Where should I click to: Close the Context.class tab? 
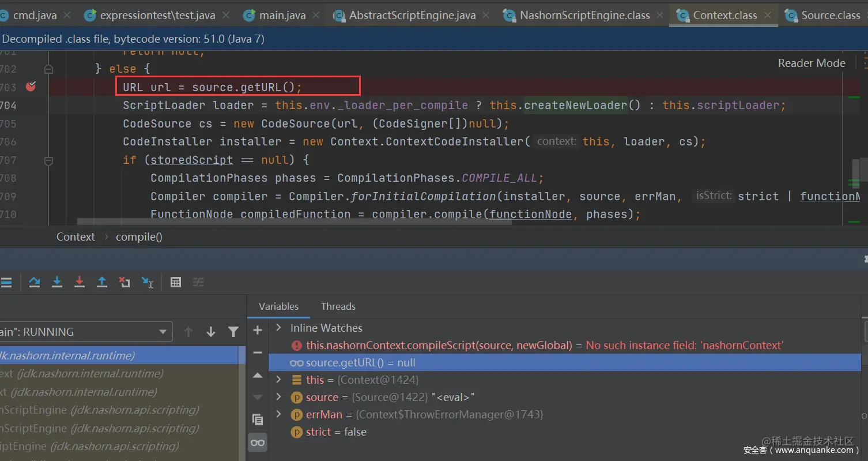(x=768, y=16)
